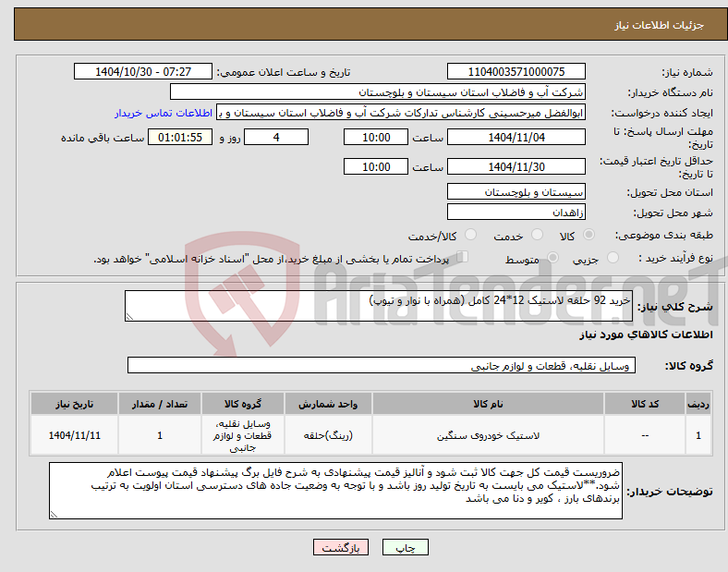Select the کالا radio button

(x=588, y=235)
